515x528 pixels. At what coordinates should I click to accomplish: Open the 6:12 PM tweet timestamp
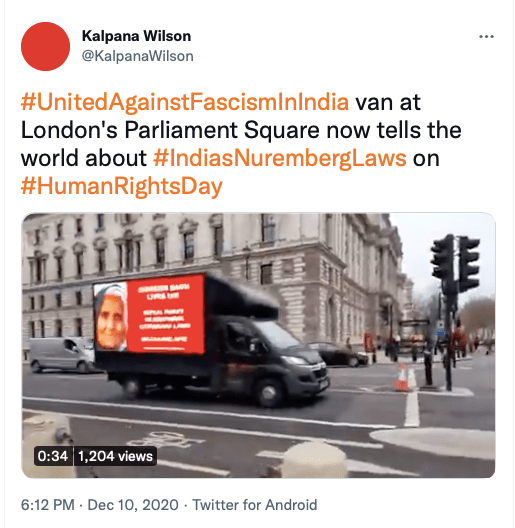[x=47, y=505]
